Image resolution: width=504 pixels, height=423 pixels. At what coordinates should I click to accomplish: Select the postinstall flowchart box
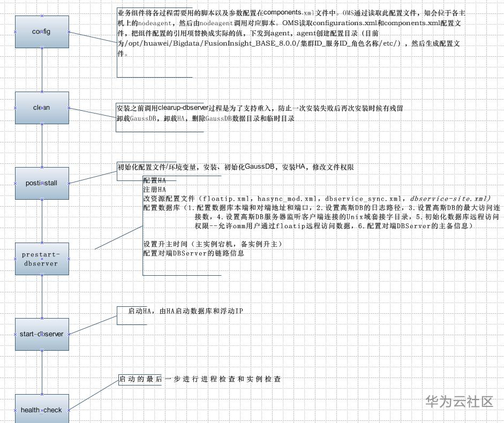pos(42,183)
